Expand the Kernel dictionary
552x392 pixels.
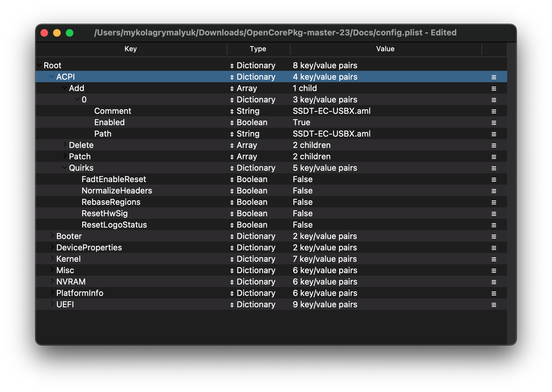tap(52, 259)
